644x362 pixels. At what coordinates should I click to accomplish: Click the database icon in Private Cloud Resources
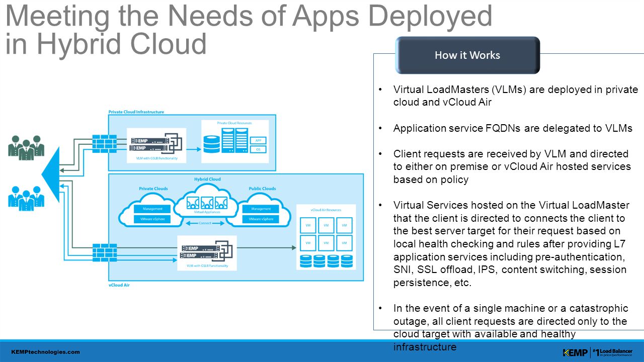(212, 145)
